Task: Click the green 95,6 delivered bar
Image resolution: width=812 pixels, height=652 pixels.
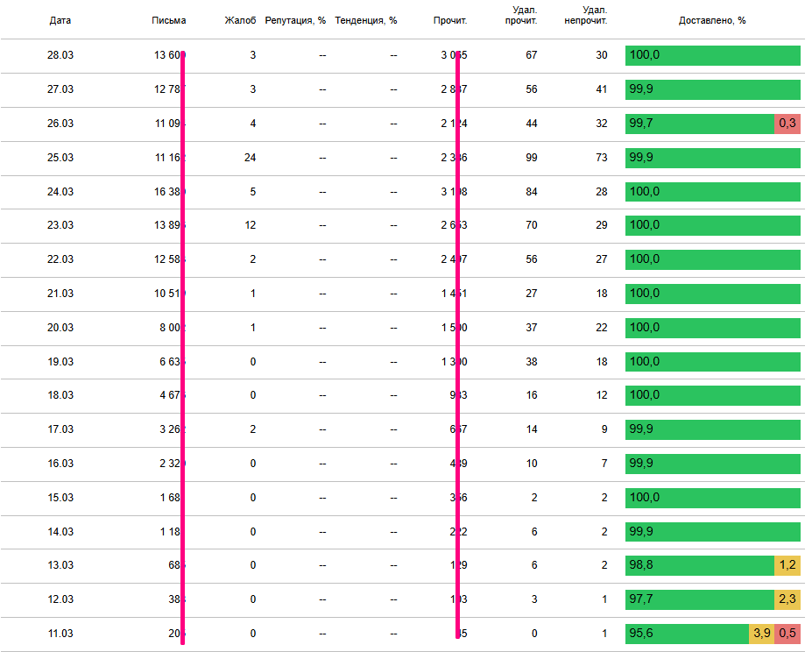Action: 686,633
